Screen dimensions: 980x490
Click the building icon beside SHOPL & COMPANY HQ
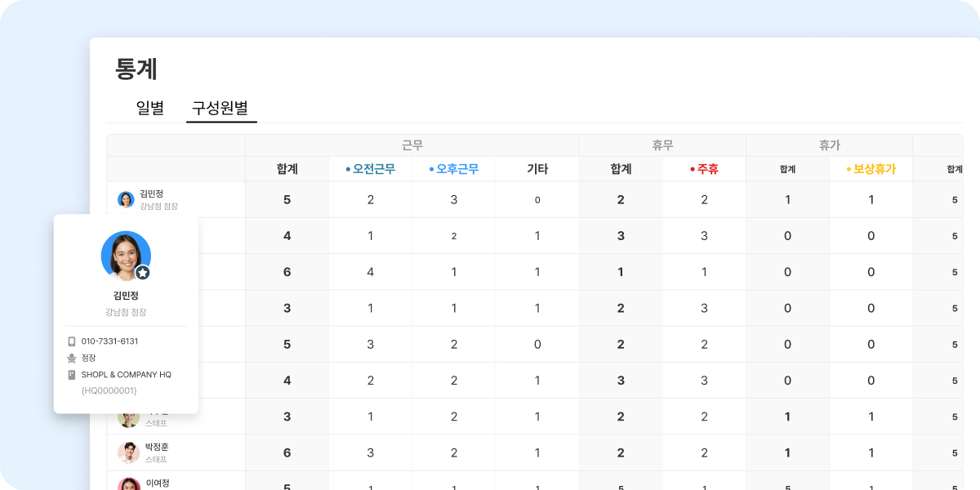click(x=72, y=375)
